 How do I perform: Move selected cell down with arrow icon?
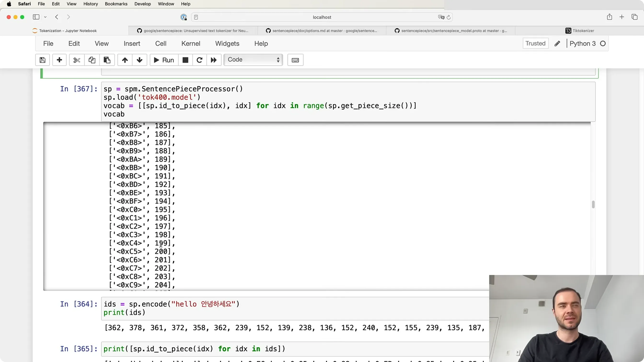tap(139, 60)
